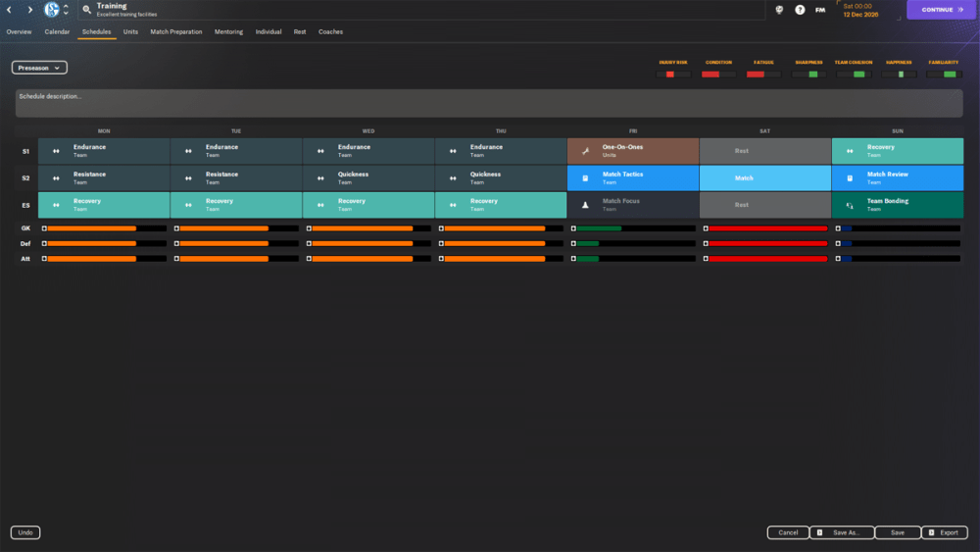Open the help question mark icon

(x=800, y=10)
